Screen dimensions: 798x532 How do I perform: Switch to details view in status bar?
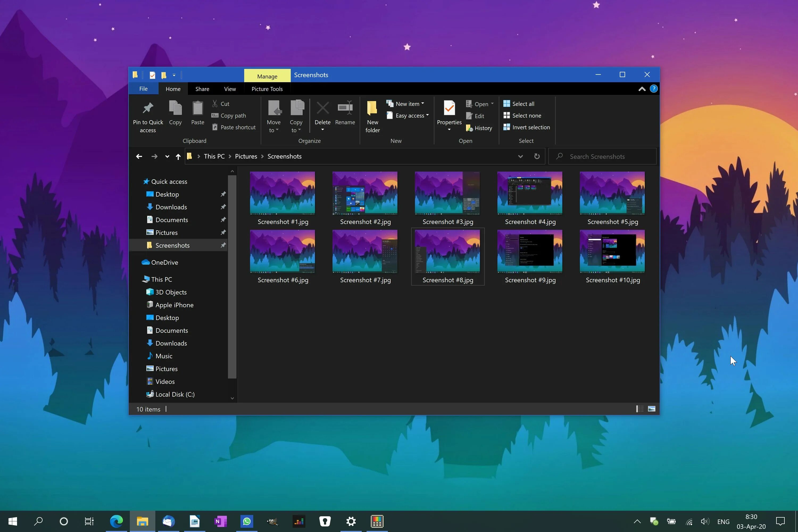(x=639, y=409)
